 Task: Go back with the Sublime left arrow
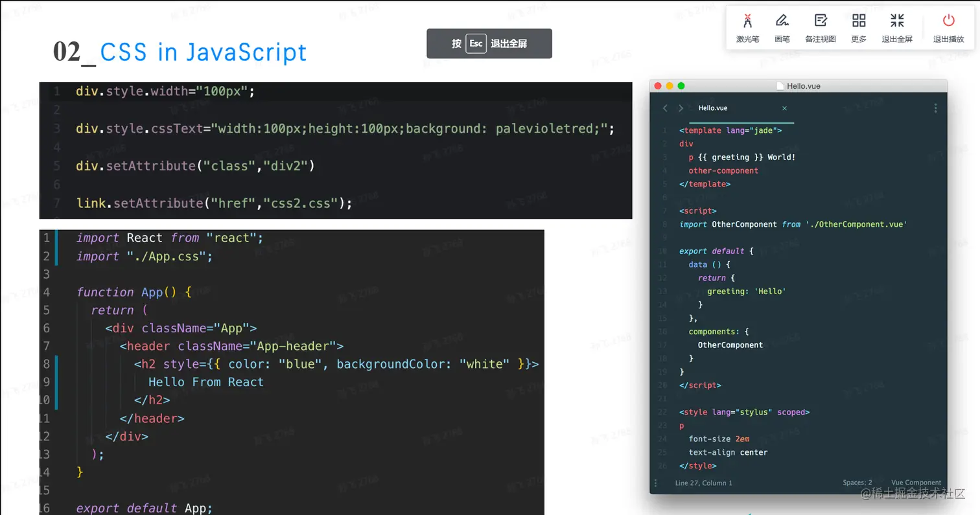tap(665, 108)
